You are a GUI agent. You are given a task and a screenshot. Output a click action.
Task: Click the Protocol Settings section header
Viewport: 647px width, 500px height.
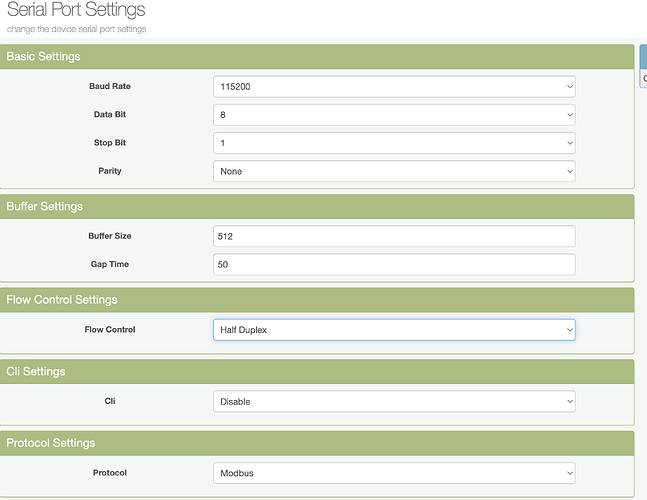tap(317, 443)
